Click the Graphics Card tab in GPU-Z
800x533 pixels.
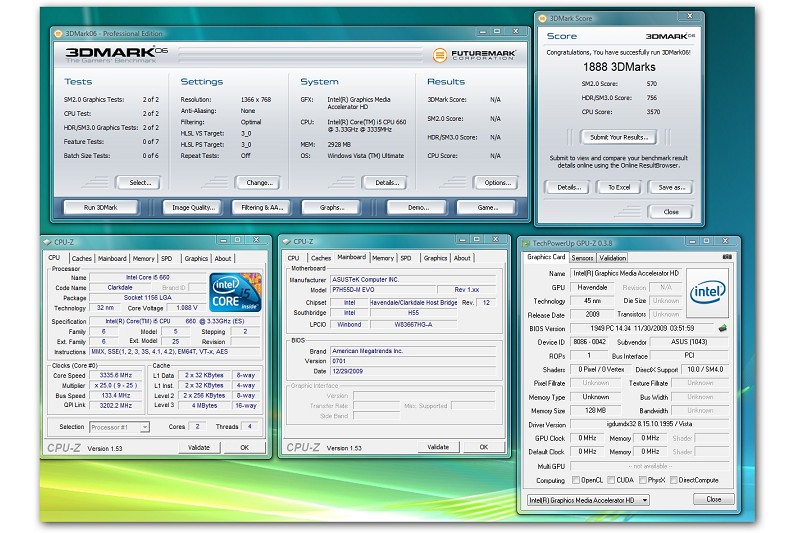(546, 257)
